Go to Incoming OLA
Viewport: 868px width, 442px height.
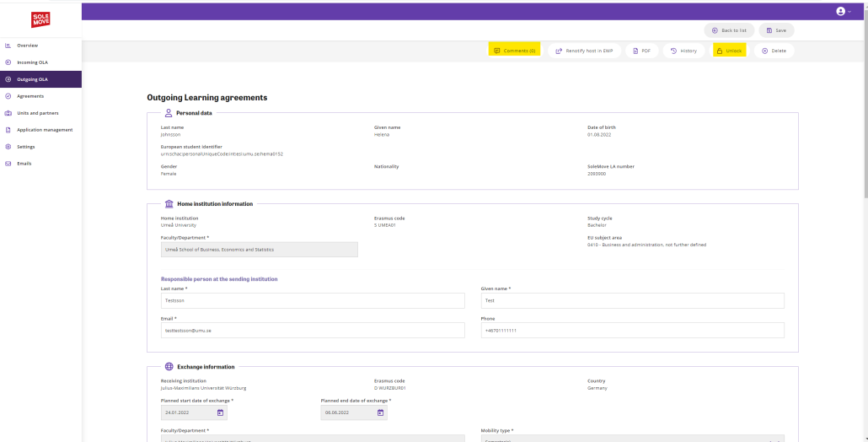pyautogui.click(x=41, y=62)
